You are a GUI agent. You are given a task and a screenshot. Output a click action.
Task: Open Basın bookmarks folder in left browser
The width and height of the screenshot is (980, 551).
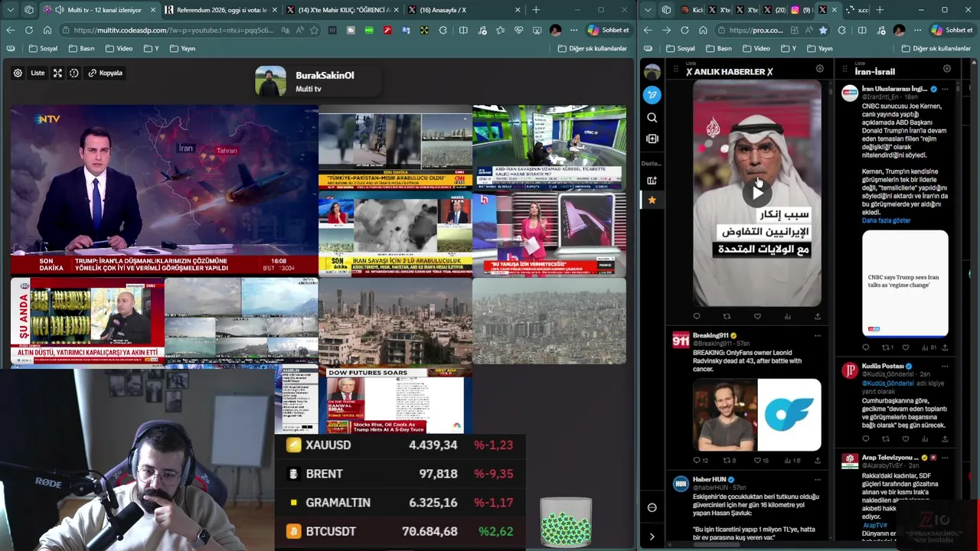pyautogui.click(x=81, y=48)
